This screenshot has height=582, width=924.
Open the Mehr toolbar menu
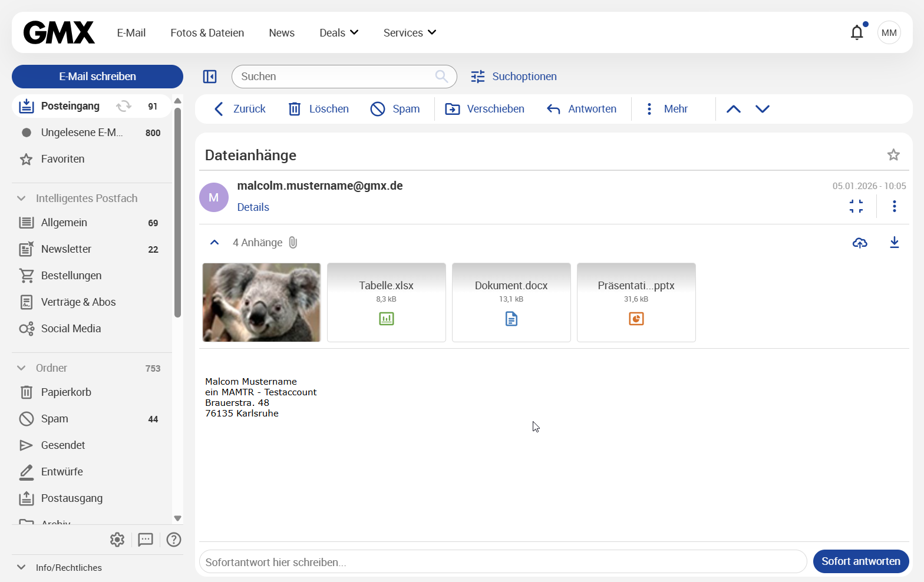point(666,109)
